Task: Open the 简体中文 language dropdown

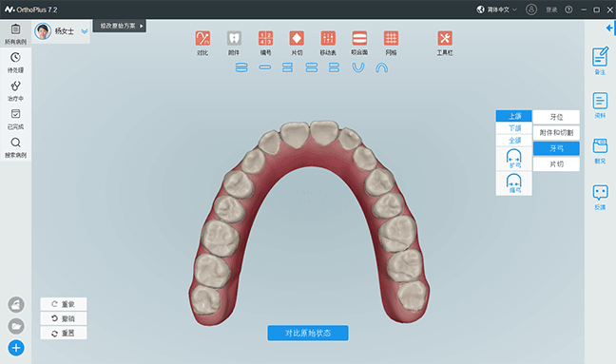Action: coord(497,10)
